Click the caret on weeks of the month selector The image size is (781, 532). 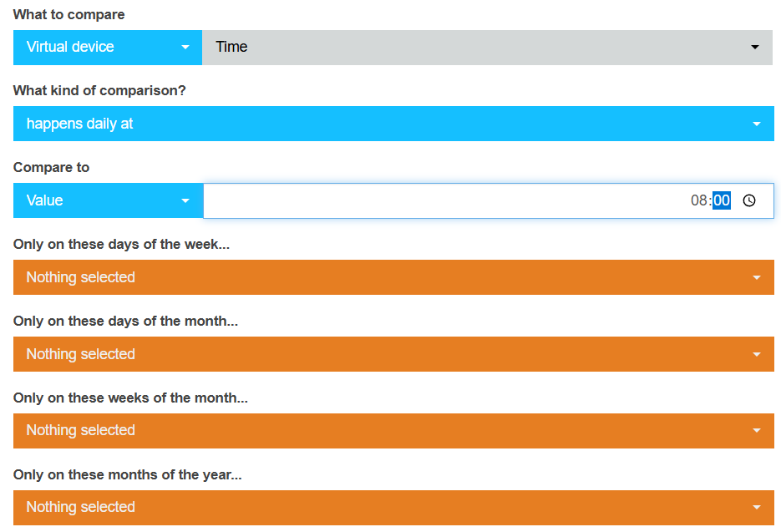coord(757,431)
